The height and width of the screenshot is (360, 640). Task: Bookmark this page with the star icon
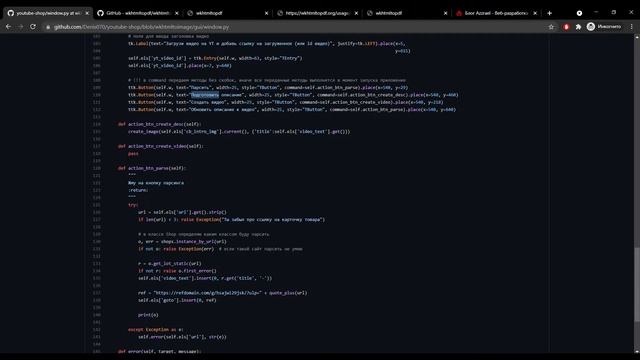(x=551, y=27)
